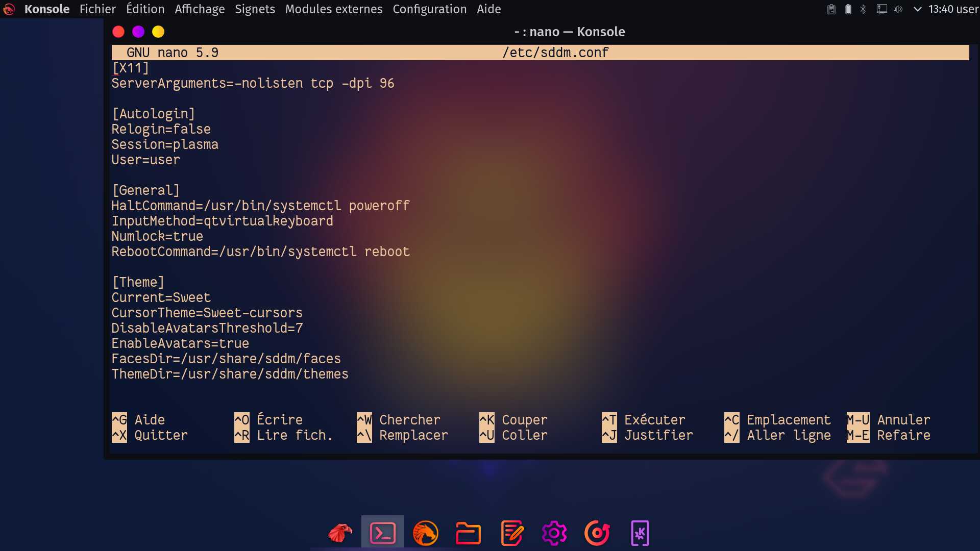
Task: Place cursor on the [X11] section line
Action: [x=131, y=68]
